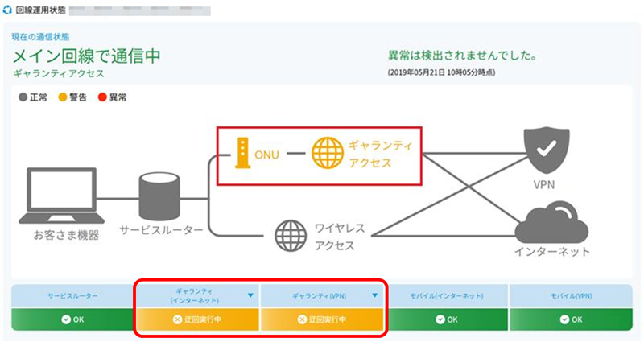Click the gray ワイヤレスアクセス globe icon
This screenshot has height=342, width=644.
[x=290, y=235]
